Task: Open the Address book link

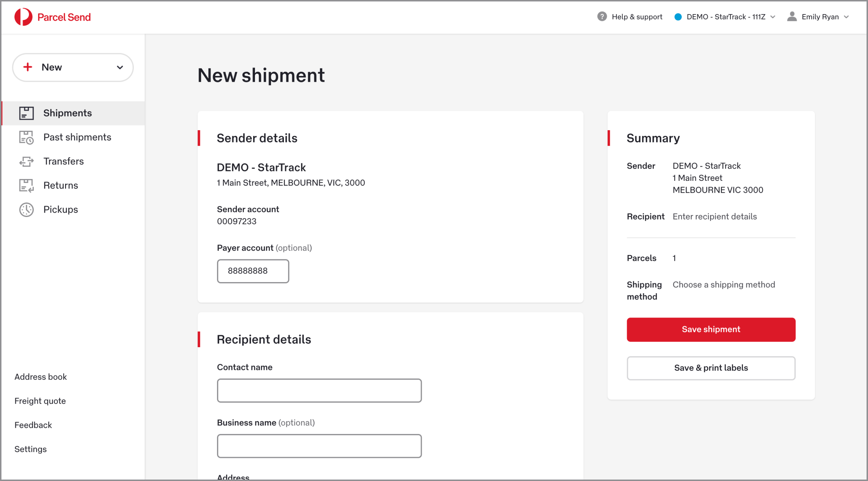Action: (x=41, y=377)
